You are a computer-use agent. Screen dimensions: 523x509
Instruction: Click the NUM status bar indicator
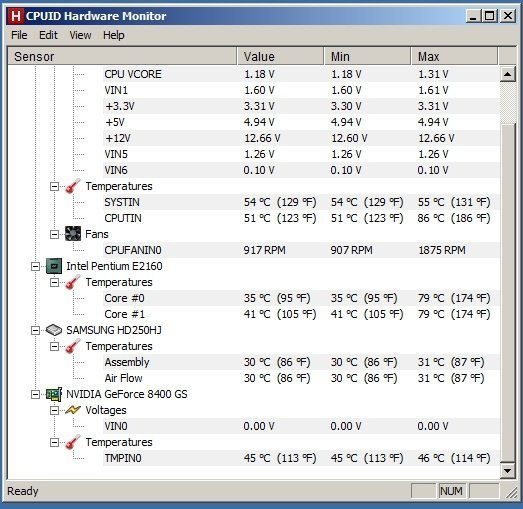tap(451, 491)
